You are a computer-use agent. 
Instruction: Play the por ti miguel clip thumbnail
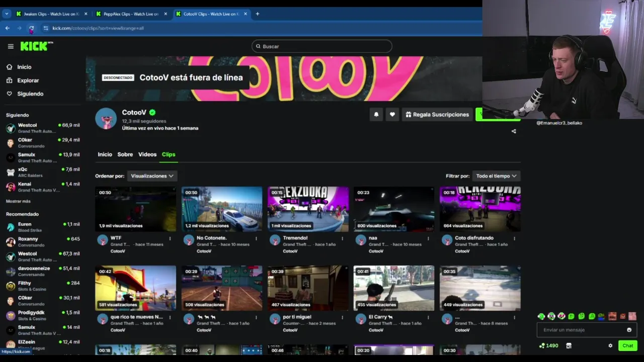click(x=308, y=288)
